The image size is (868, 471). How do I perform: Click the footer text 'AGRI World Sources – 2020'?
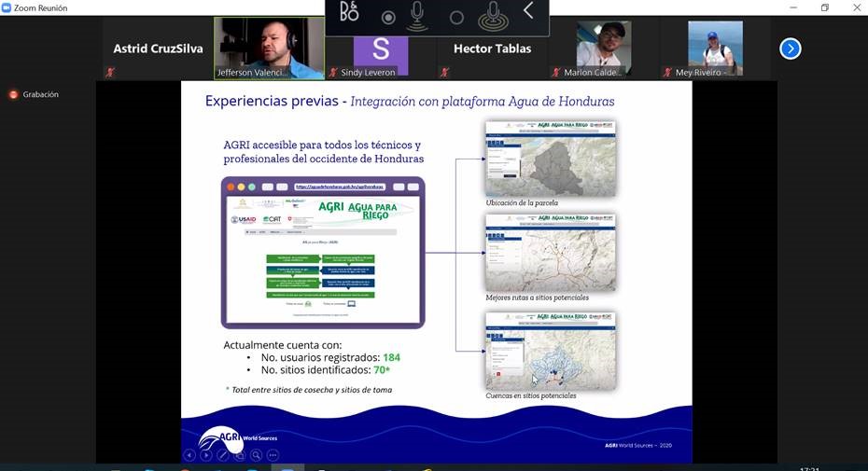click(x=638, y=445)
